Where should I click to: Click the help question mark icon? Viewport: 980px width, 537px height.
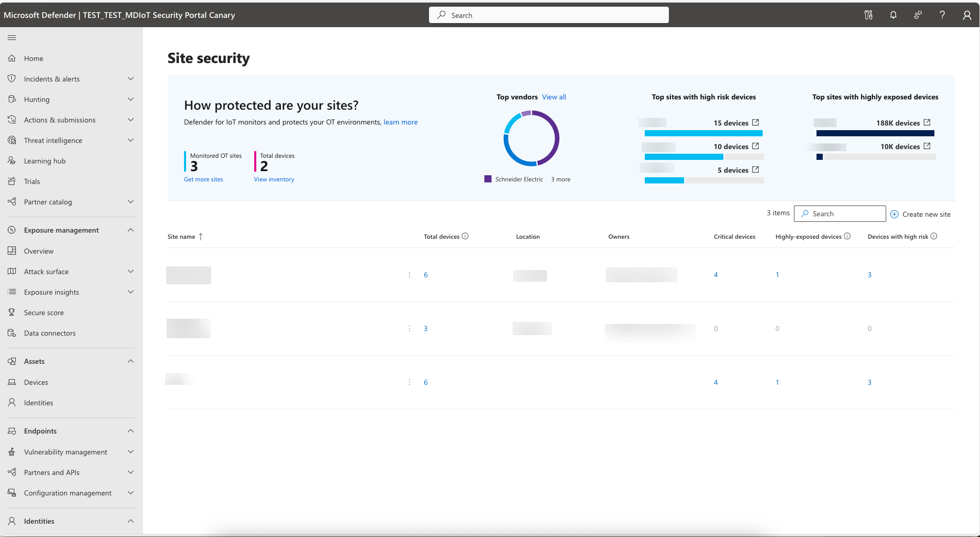click(942, 15)
